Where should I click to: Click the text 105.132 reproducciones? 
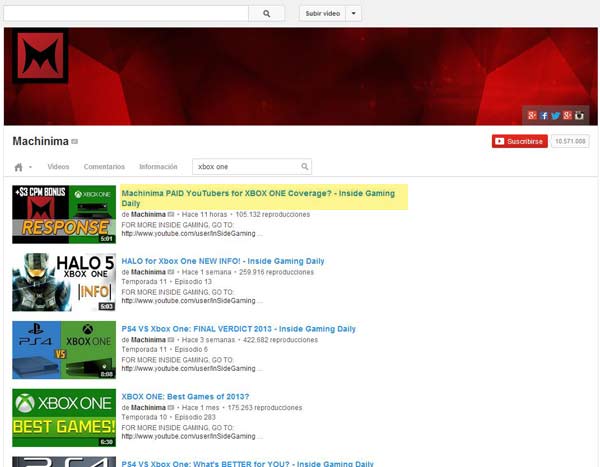pos(273,214)
